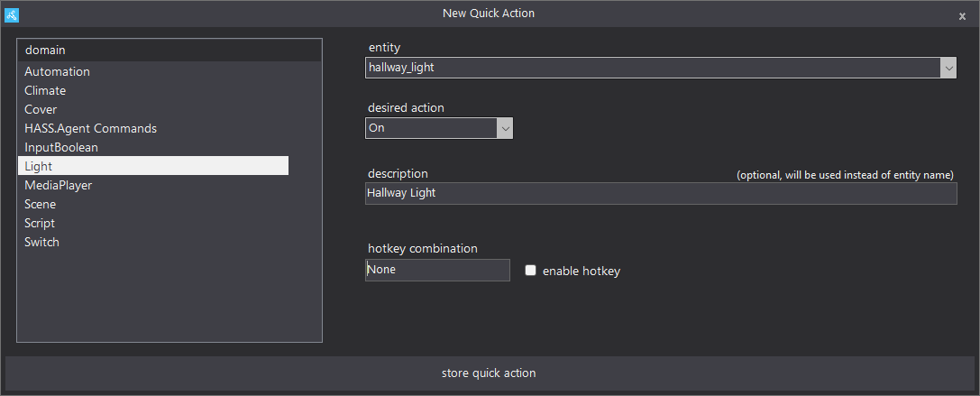Pick HASS.Agent Commands domain
980x396 pixels.
[90, 128]
